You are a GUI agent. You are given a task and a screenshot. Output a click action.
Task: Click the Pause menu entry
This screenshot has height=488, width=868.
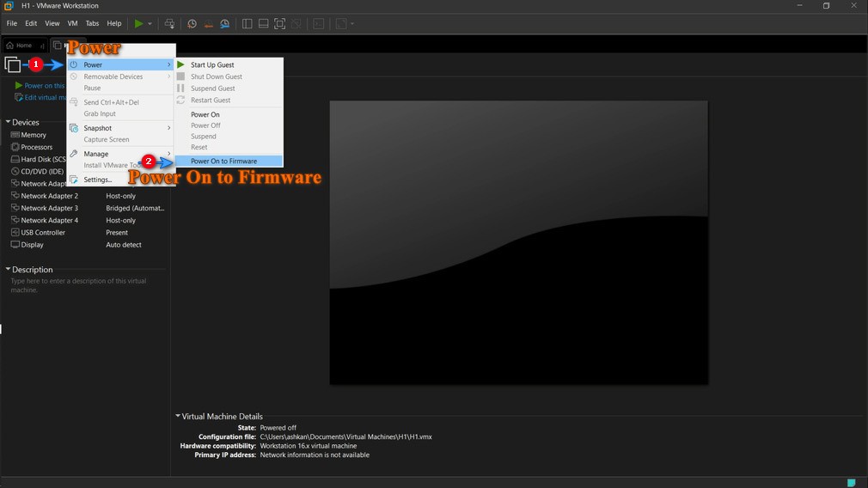coord(120,88)
